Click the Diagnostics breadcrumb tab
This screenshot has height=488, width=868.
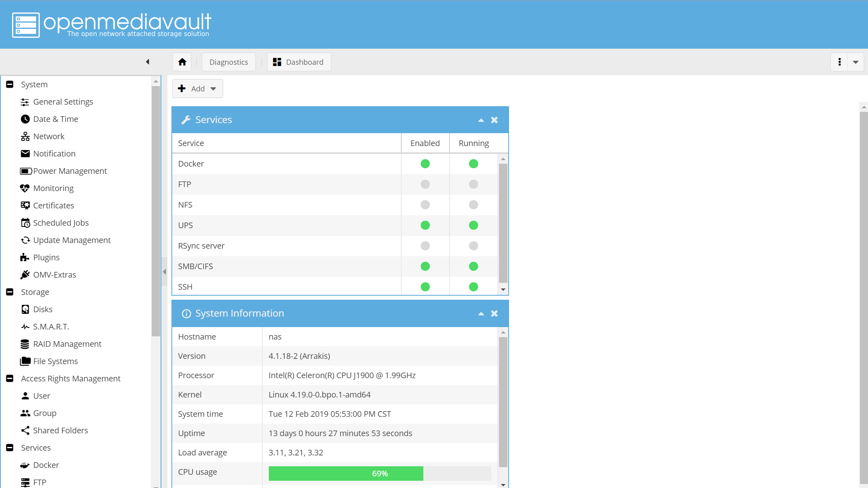coord(229,62)
